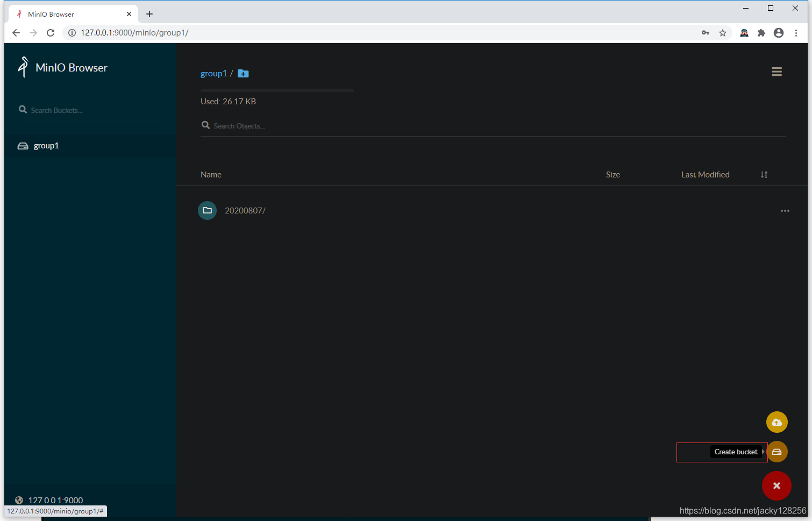Sort the list by the Name column
Viewport: 812px width, 521px height.
click(211, 175)
